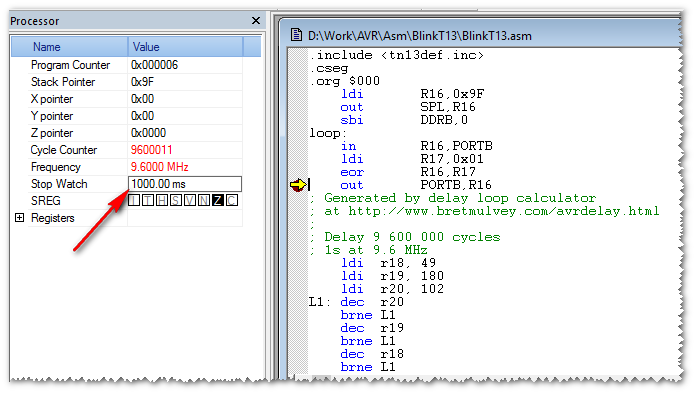Toggle the I flag in SREG

pyautogui.click(x=134, y=200)
